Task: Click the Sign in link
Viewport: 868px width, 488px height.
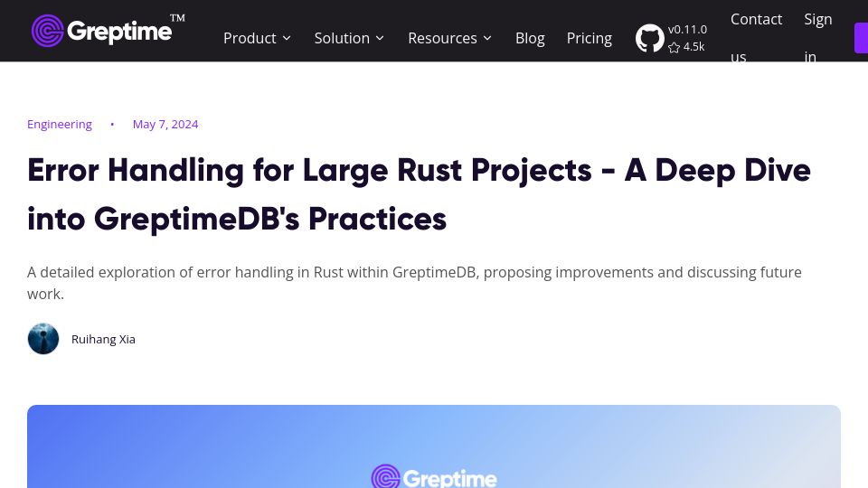Action: (817, 38)
